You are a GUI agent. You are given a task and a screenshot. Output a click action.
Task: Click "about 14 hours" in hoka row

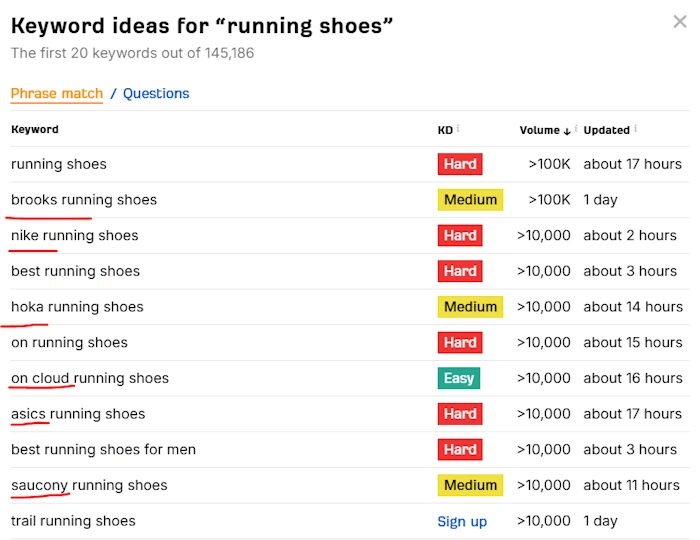click(633, 307)
